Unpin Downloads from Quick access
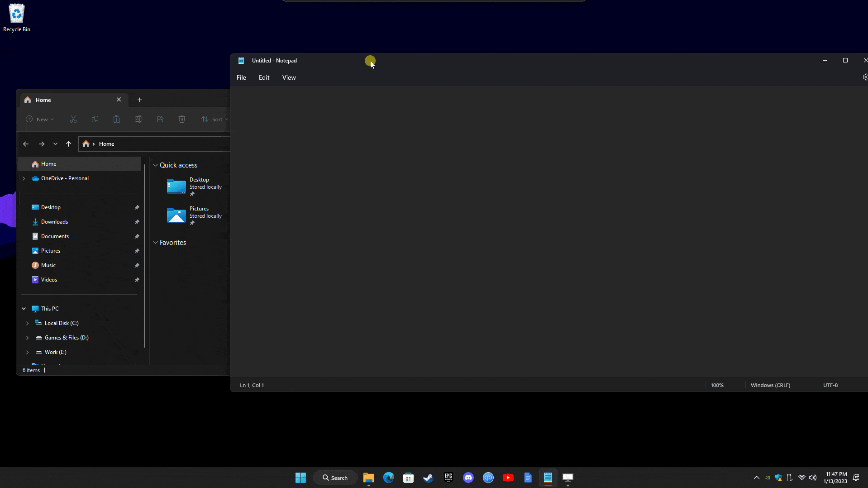The height and width of the screenshot is (488, 868). [136, 222]
